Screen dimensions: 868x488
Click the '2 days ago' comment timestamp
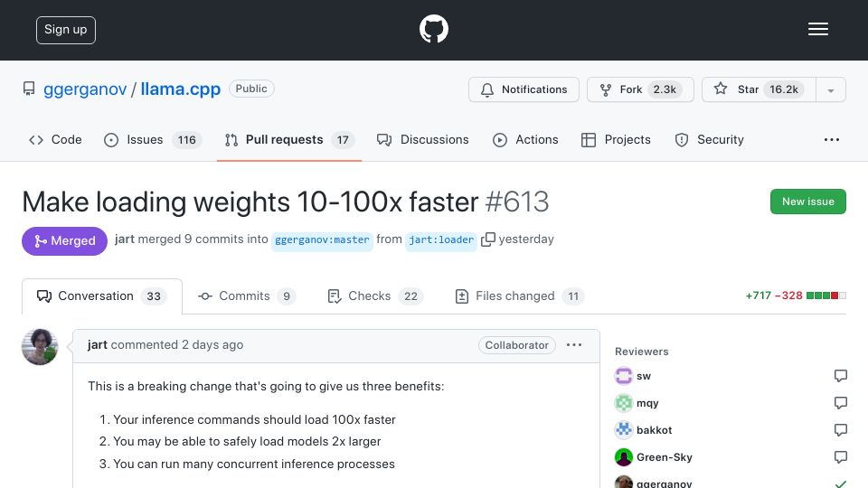(x=212, y=344)
